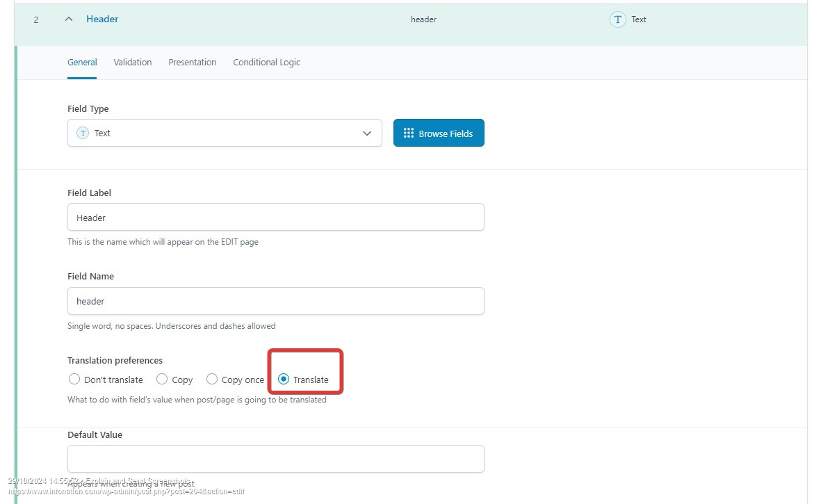
Task: Focus the Field Label input
Action: (x=276, y=217)
